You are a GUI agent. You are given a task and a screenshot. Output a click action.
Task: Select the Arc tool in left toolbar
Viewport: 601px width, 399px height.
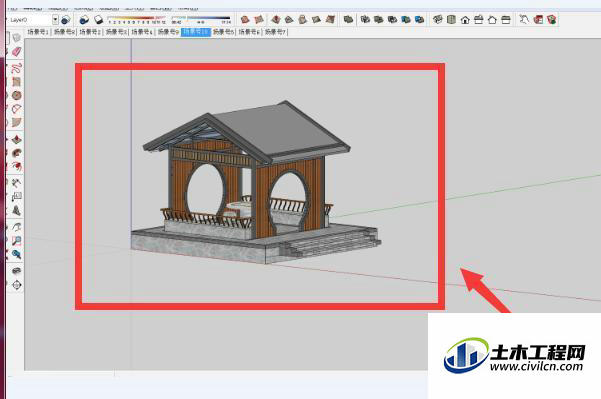coord(16,109)
